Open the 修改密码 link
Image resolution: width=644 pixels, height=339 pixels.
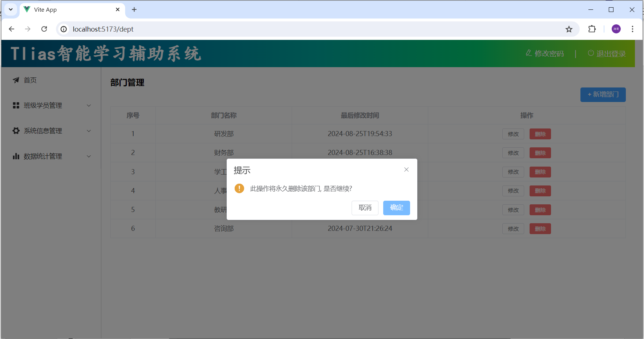545,54
